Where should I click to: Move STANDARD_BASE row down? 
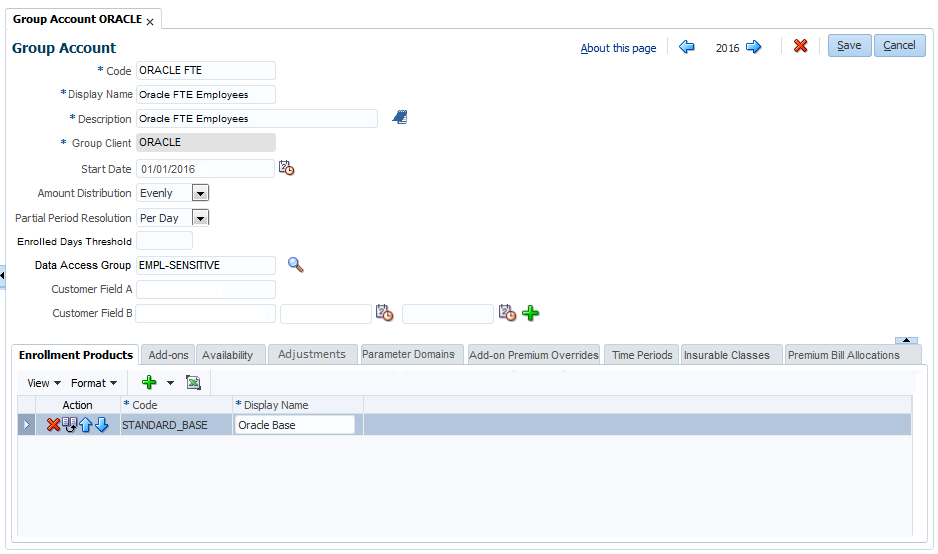[102, 425]
